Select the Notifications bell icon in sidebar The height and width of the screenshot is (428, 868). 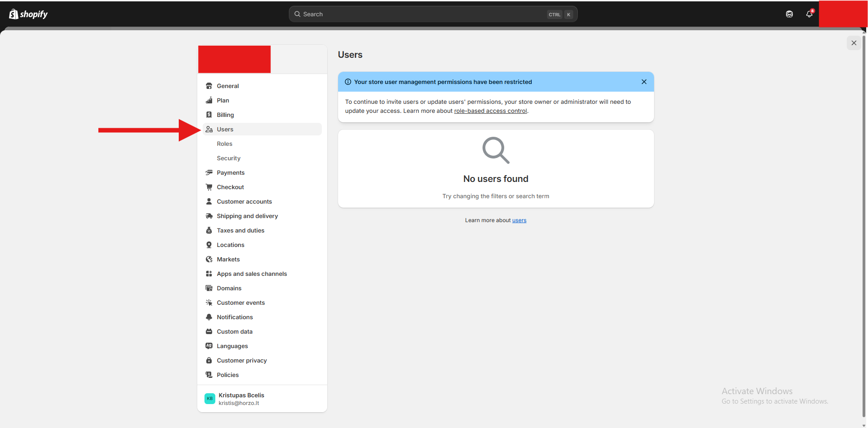(209, 316)
